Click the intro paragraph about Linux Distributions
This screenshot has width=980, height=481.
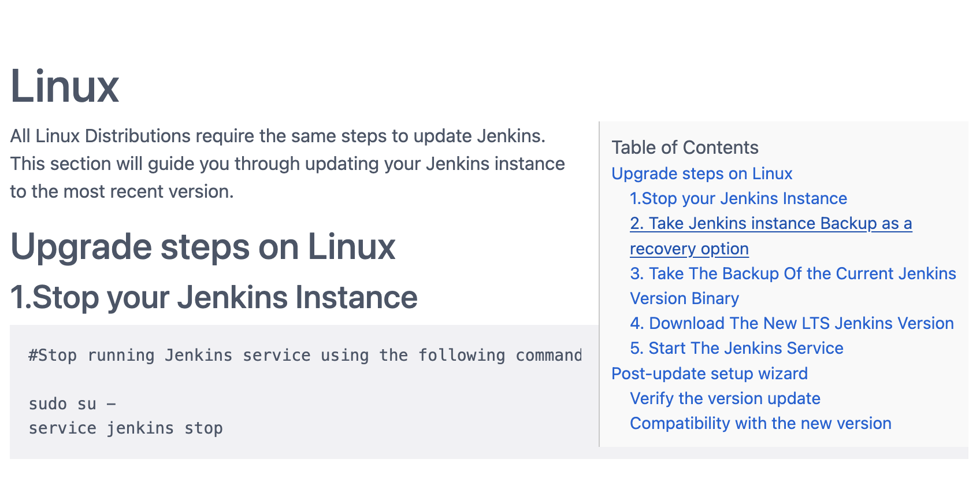point(287,164)
